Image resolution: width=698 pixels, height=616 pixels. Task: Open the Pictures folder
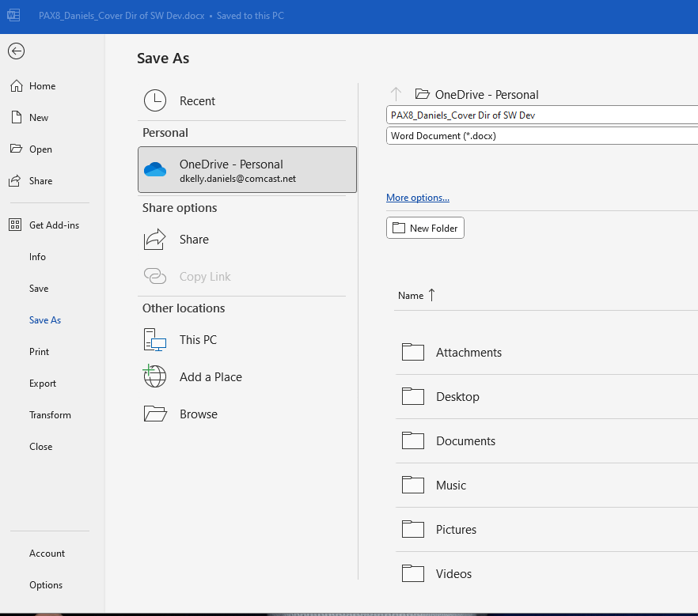tap(546, 529)
